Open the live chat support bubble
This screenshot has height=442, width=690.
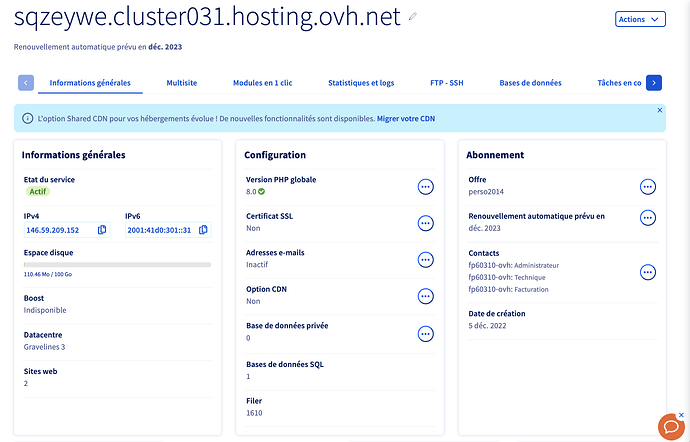[x=672, y=427]
